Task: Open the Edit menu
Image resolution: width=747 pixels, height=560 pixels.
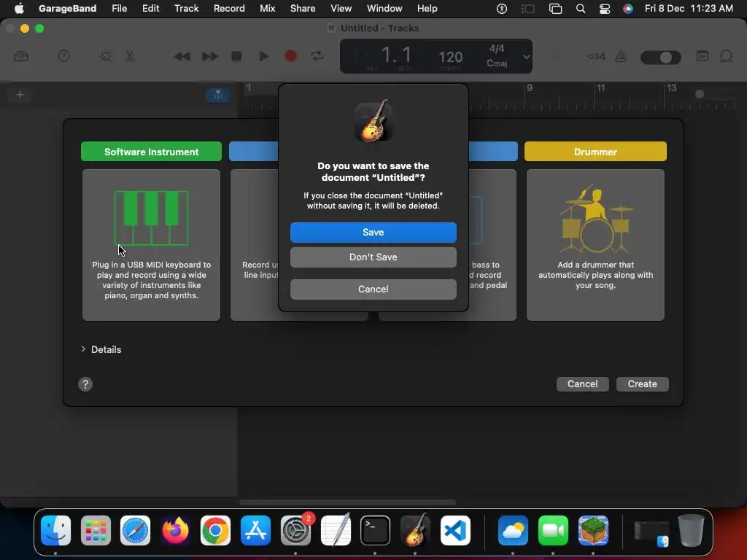Action: point(150,8)
